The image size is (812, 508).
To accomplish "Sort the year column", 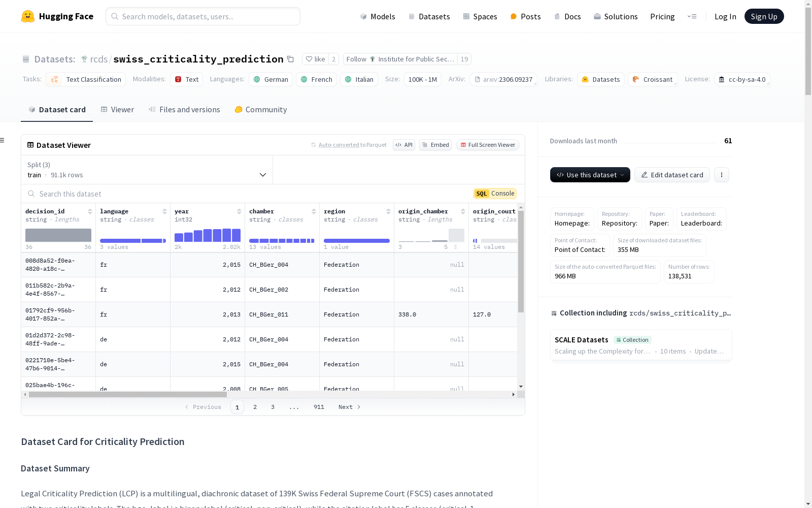I will click(x=239, y=211).
